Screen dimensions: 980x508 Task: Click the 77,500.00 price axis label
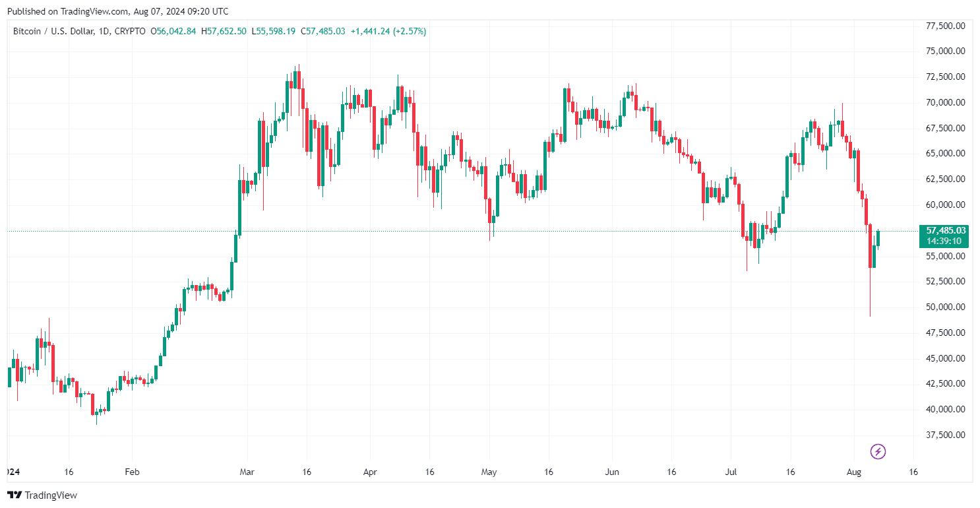[946, 26]
